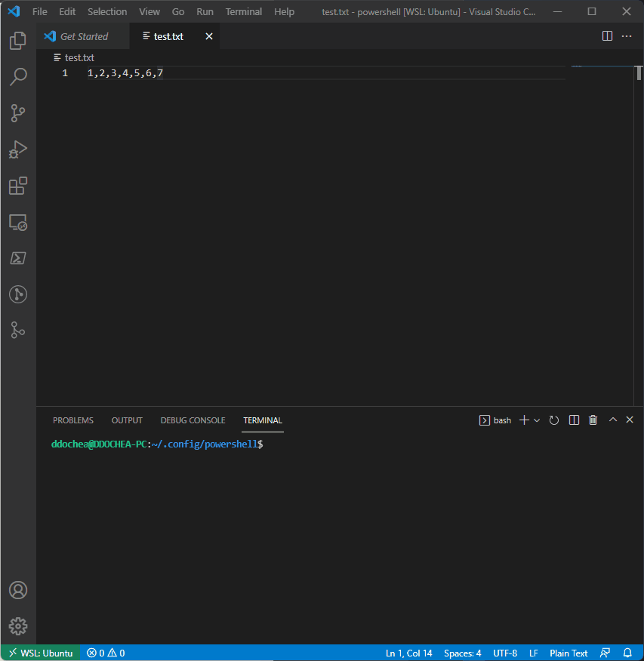The width and height of the screenshot is (644, 661).
Task: Open the Extensions view
Action: click(x=18, y=186)
